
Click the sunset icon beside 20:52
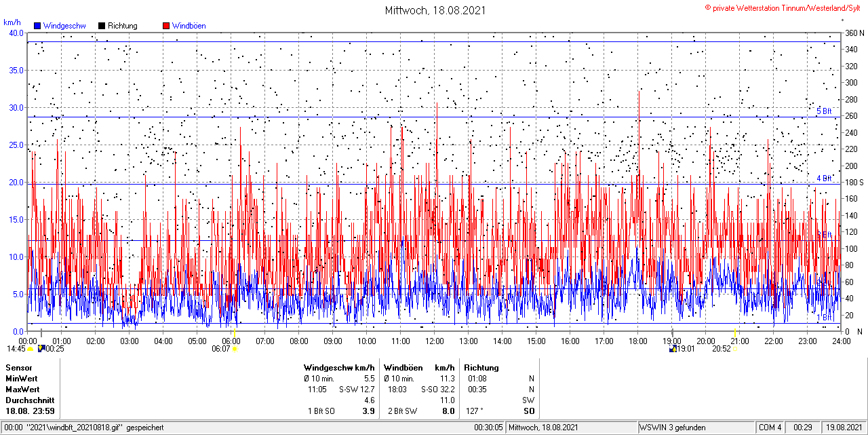[x=736, y=349]
